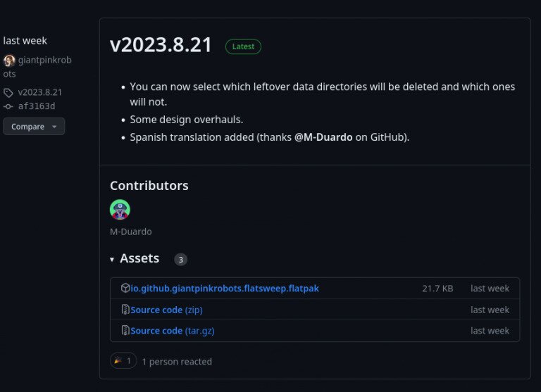Click the Latest release badge
Image resolution: width=541 pixels, height=392 pixels.
click(243, 46)
